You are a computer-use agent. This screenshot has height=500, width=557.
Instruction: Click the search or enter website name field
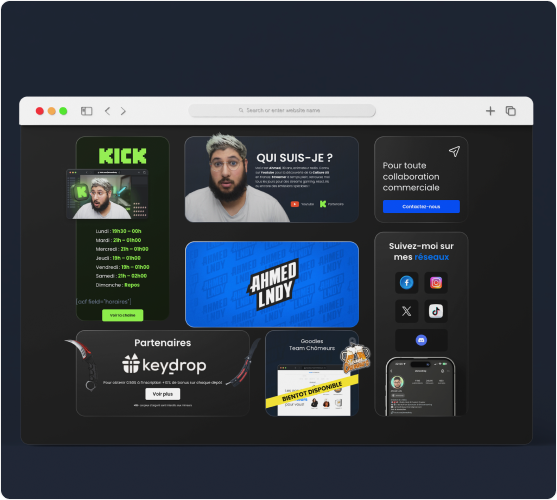pyautogui.click(x=282, y=110)
